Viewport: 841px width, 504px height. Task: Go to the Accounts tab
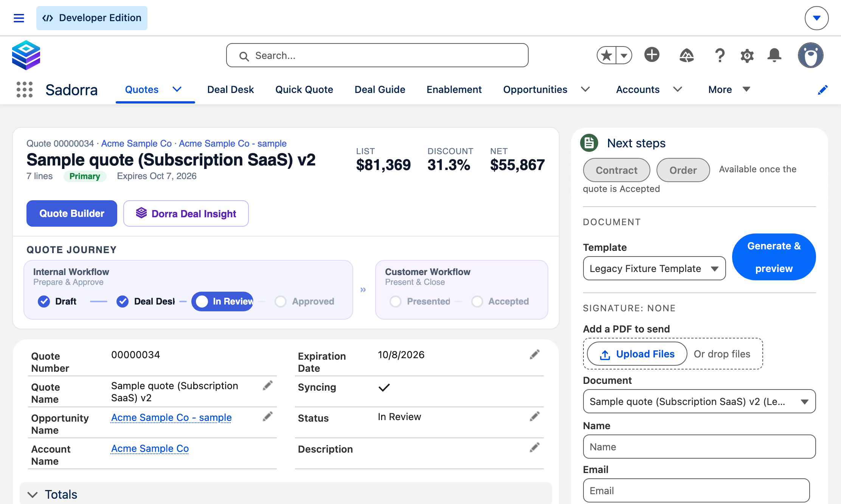(x=638, y=90)
